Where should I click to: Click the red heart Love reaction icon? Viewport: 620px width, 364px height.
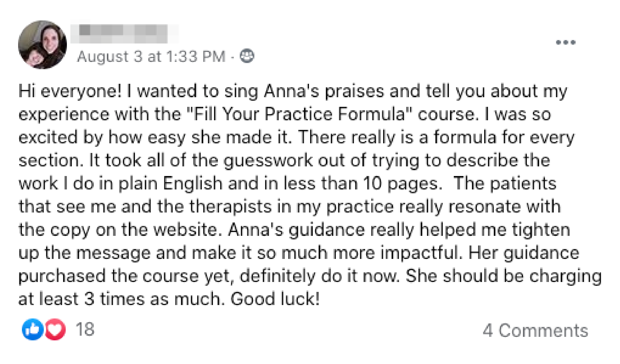55,329
